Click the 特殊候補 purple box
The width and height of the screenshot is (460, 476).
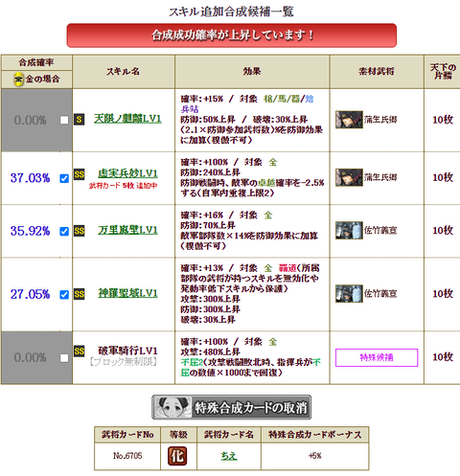pos(377,357)
